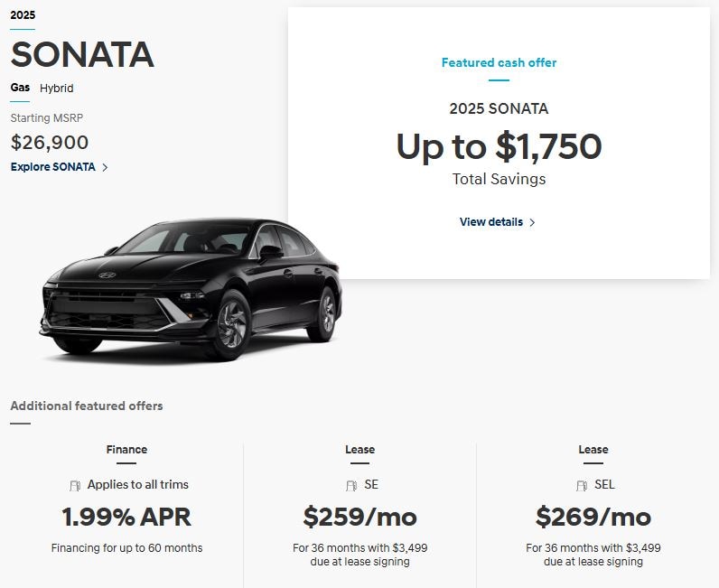Viewport: 719px width, 588px height.
Task: Click the Featured cash offer heading
Action: click(x=499, y=63)
